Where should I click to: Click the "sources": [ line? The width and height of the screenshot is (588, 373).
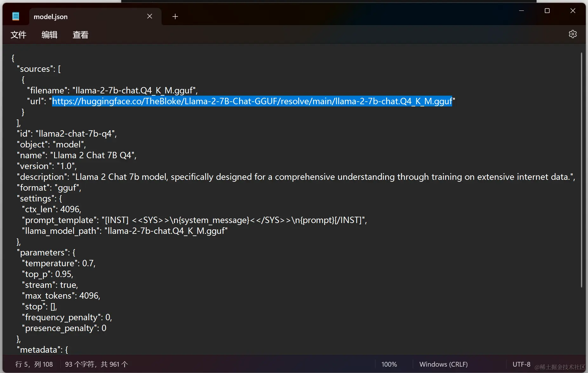[x=39, y=69]
